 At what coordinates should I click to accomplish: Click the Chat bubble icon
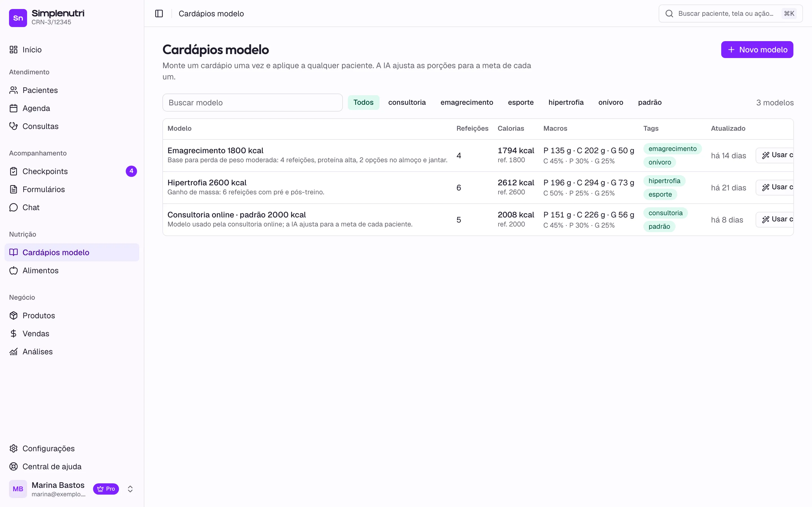tap(14, 208)
